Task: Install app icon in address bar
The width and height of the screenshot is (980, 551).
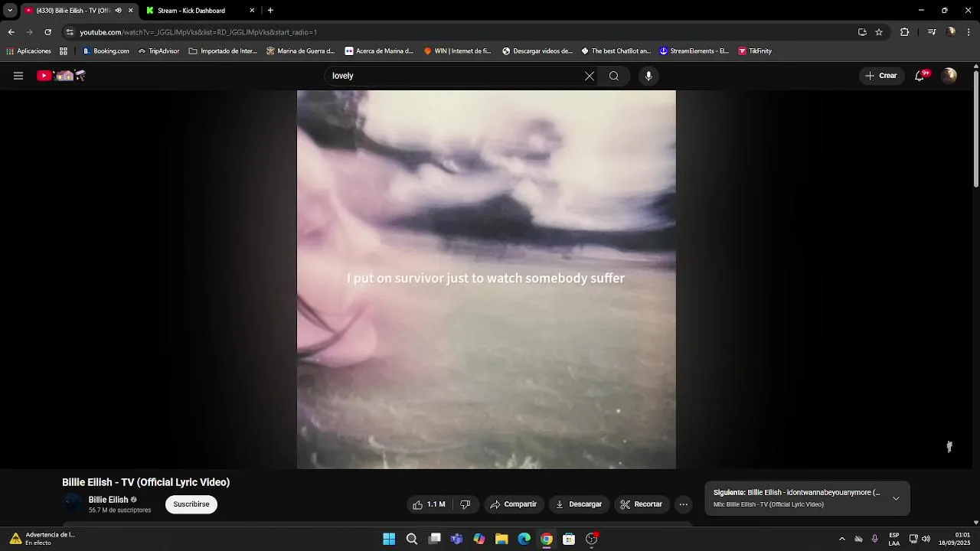Action: (862, 32)
